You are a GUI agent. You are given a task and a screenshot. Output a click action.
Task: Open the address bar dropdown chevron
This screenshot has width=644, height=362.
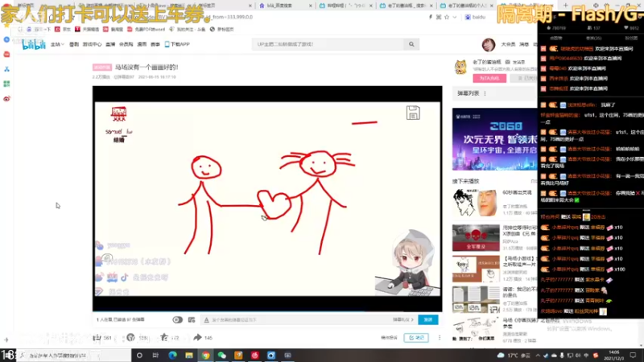(454, 17)
